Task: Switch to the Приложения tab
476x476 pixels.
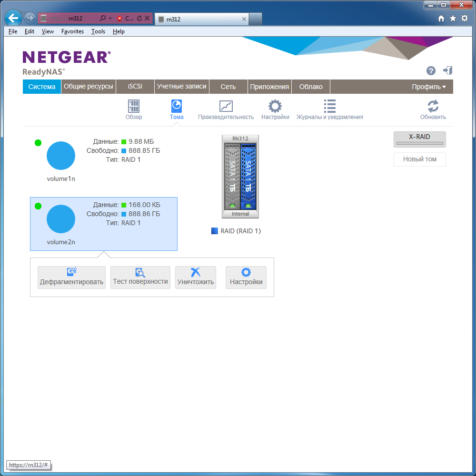Action: (269, 87)
